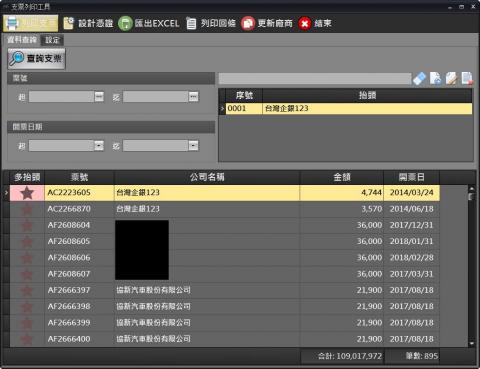Screen dimensions: 480x369
Task: Click 更新廠商 update vendors toolbar item
Action: 267,23
